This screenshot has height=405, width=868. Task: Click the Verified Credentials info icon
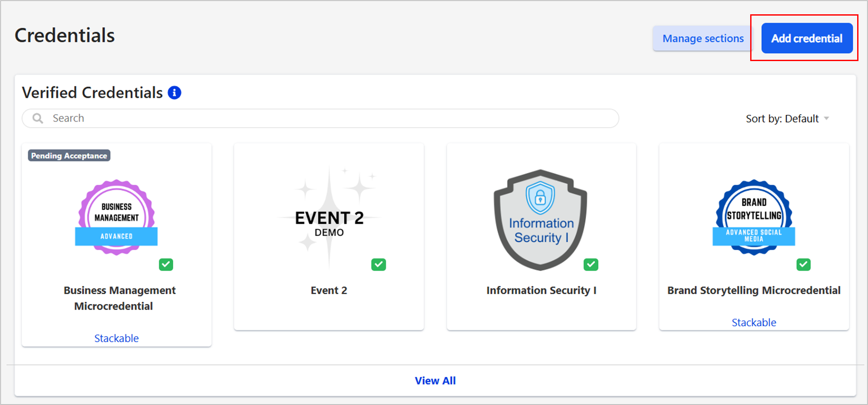175,93
